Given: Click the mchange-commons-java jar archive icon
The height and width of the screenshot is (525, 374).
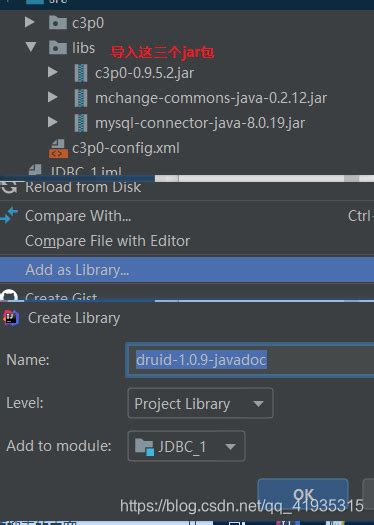Looking at the screenshot, I should 81,98.
